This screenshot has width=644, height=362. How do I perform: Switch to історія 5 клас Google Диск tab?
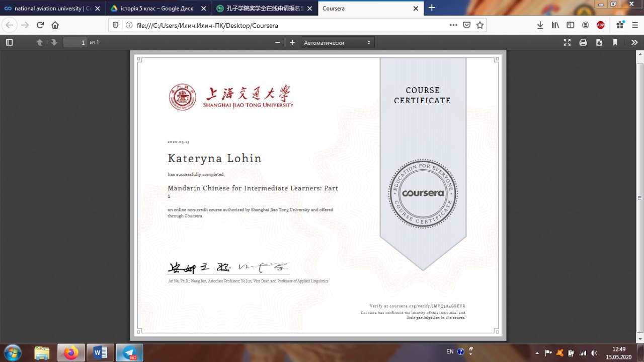click(x=158, y=8)
